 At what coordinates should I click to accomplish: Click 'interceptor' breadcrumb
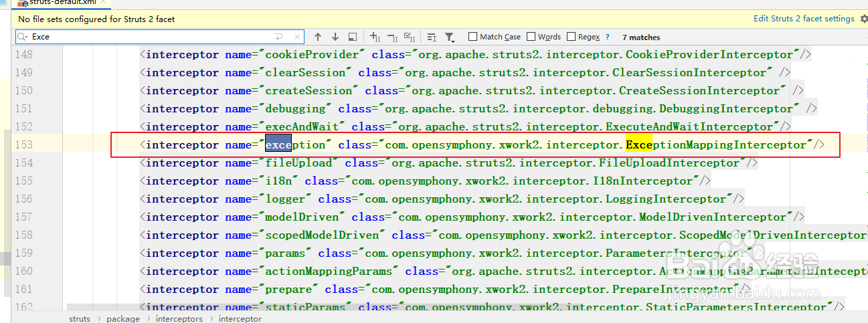[x=240, y=319]
